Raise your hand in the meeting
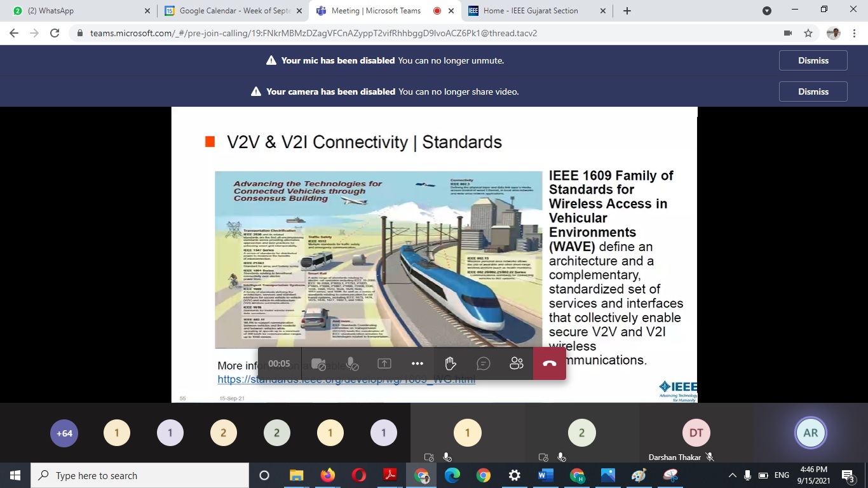 (450, 363)
